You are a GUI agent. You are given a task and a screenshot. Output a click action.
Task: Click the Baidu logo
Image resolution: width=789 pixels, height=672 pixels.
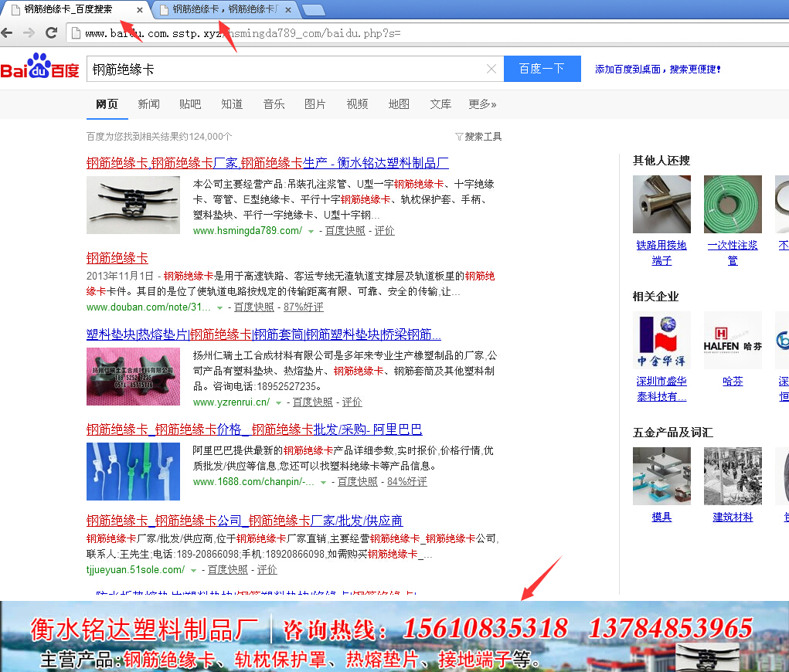click(x=39, y=66)
